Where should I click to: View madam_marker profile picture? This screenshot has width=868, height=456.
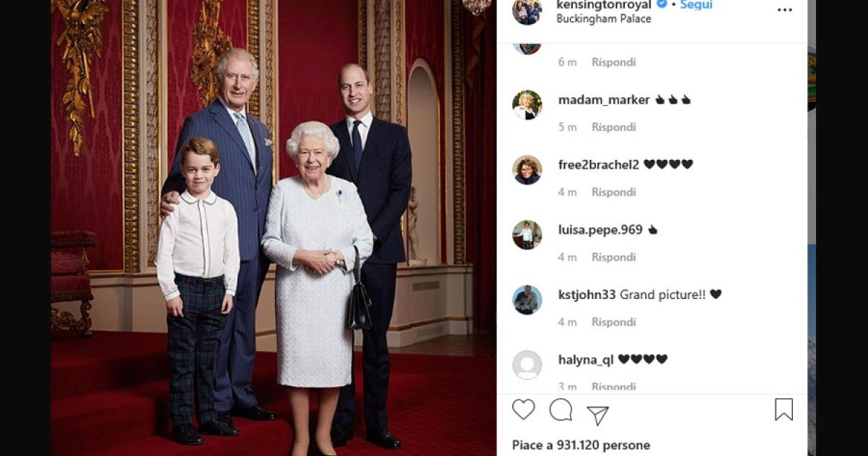click(527, 105)
